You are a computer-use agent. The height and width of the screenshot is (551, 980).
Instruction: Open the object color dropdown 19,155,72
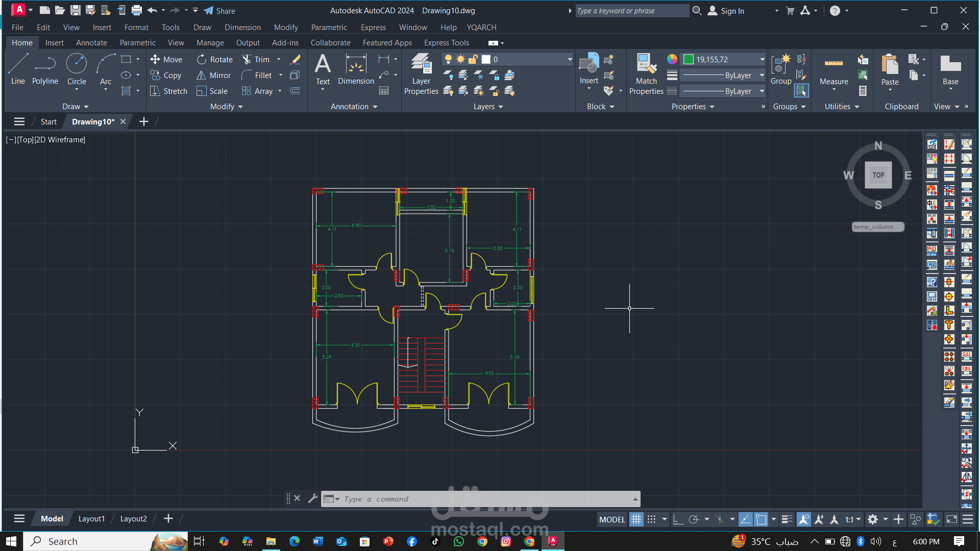[x=724, y=60]
